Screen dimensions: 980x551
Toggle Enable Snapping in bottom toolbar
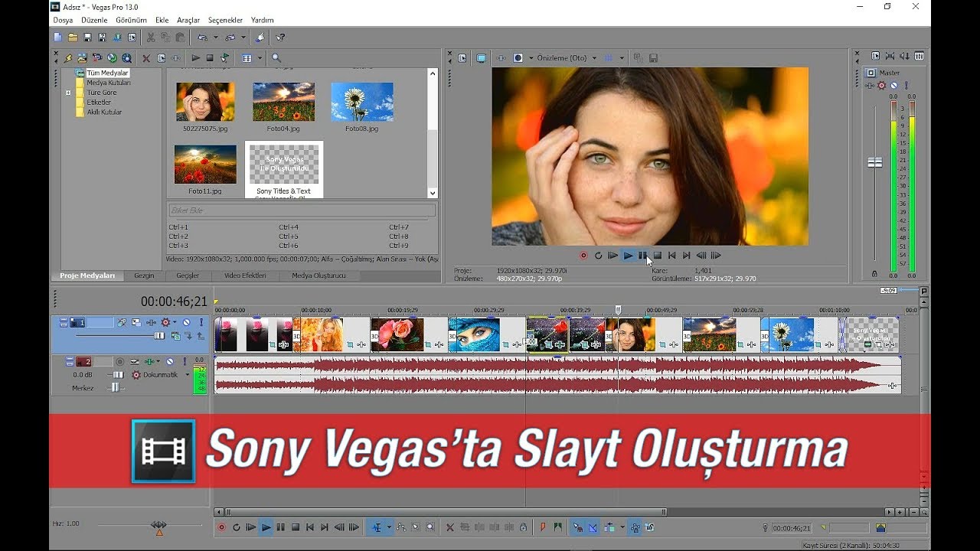(x=577, y=527)
